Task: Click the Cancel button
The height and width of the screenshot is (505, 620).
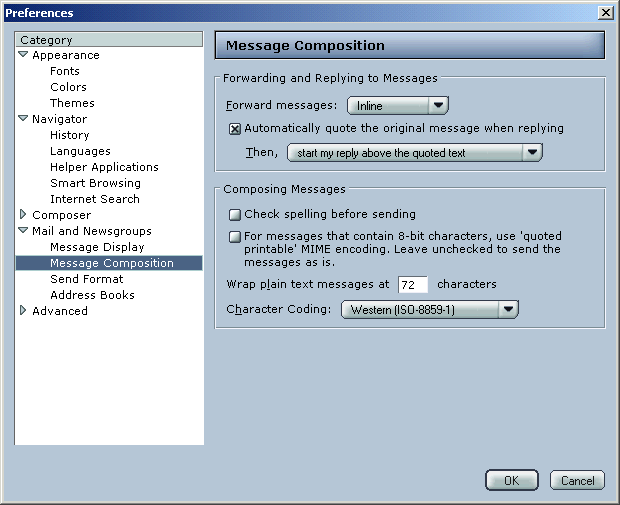Action: point(577,480)
